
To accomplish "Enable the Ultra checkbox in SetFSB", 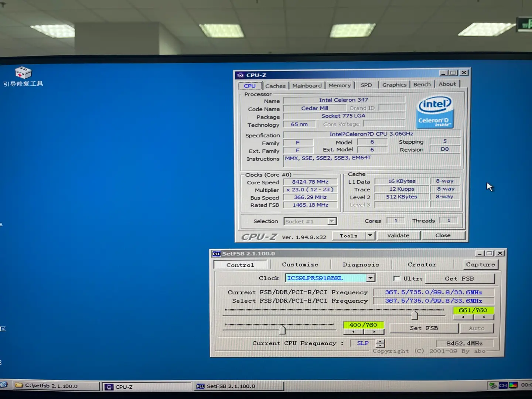I will [397, 279].
